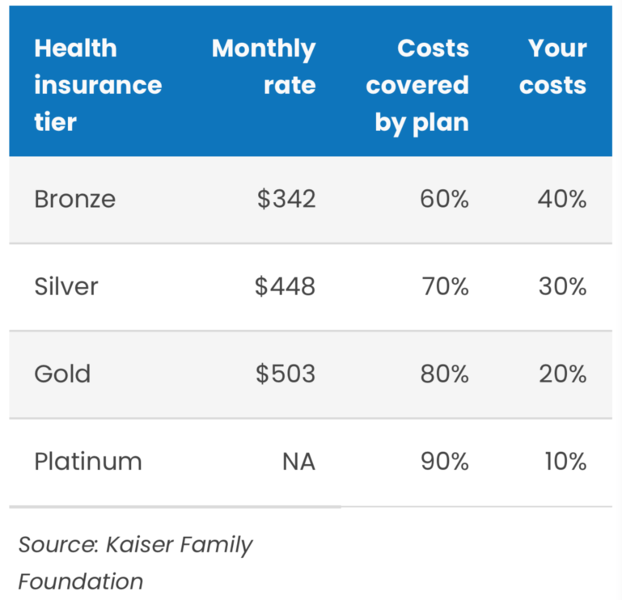This screenshot has height=600, width=622.
Task: Click the Silver tier row label
Action: click(x=66, y=287)
